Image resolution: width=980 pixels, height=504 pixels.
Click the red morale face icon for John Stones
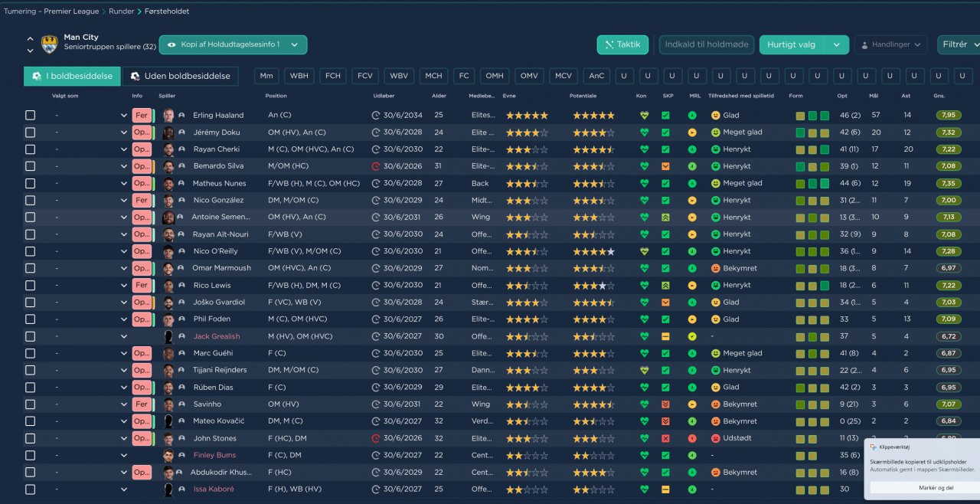point(716,438)
